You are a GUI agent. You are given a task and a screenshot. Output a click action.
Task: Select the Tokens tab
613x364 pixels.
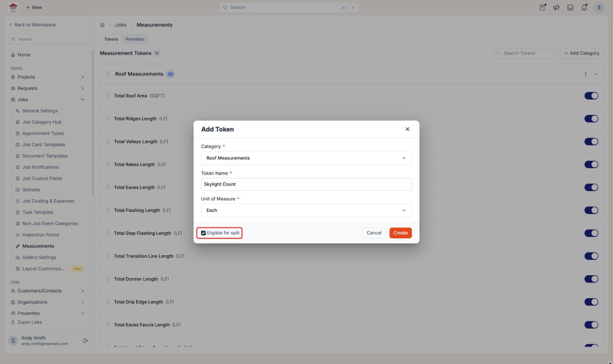[x=111, y=39]
